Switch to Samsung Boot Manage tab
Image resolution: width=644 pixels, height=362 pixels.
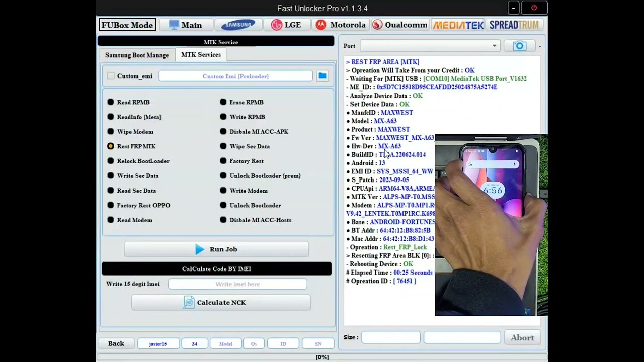(x=137, y=55)
